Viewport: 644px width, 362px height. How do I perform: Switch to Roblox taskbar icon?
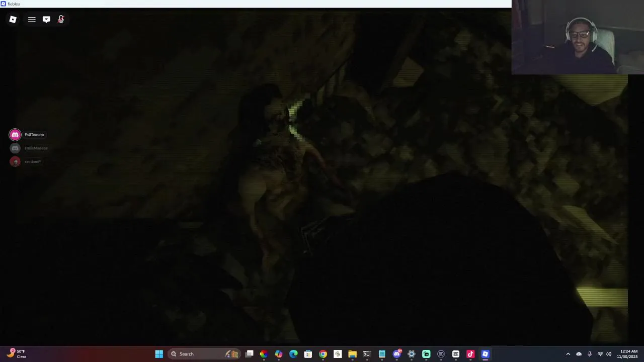coord(485,354)
